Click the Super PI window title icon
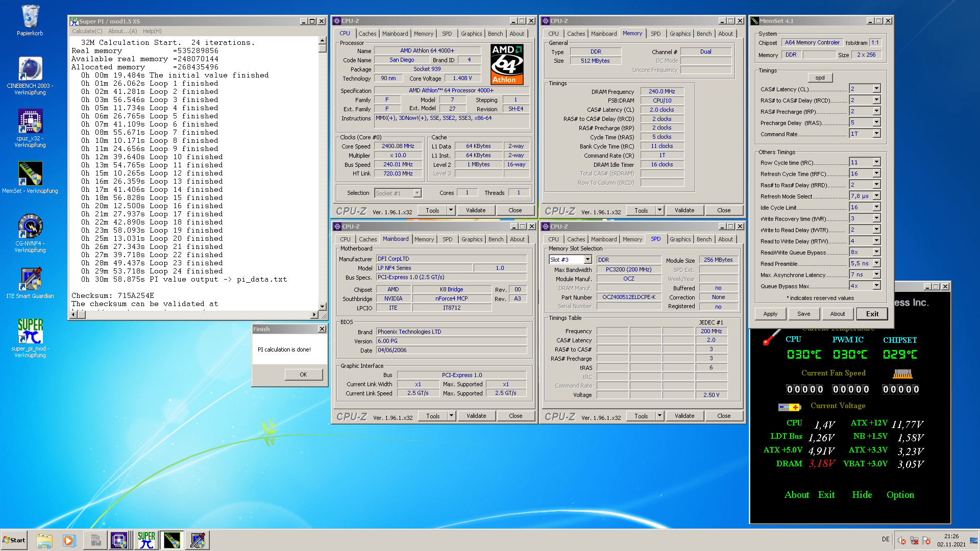Viewport: 980px width, 551px height. 74,21
